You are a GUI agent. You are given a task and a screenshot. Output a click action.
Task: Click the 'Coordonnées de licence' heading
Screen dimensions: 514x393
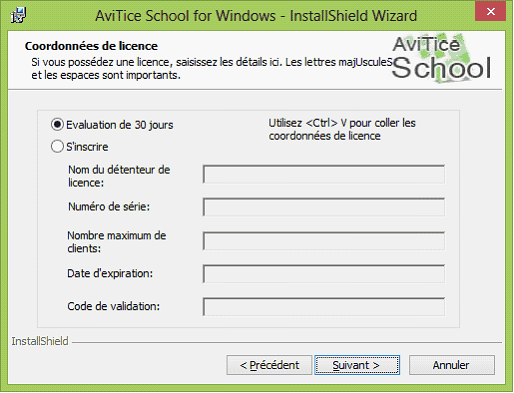tap(91, 46)
